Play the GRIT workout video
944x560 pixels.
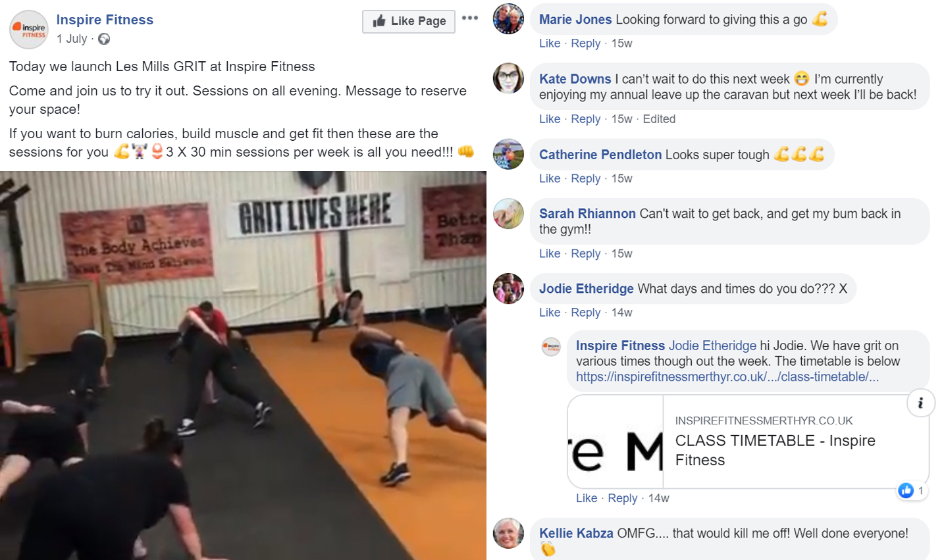(x=243, y=365)
